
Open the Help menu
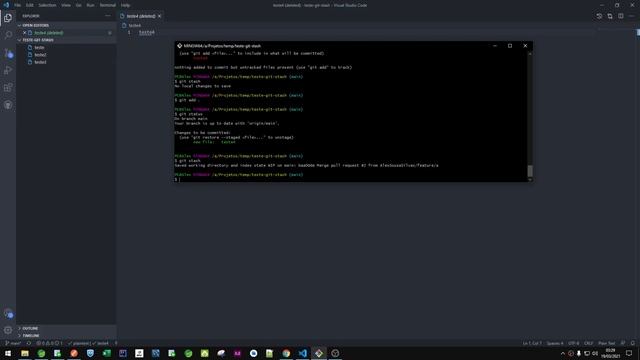tap(125, 5)
